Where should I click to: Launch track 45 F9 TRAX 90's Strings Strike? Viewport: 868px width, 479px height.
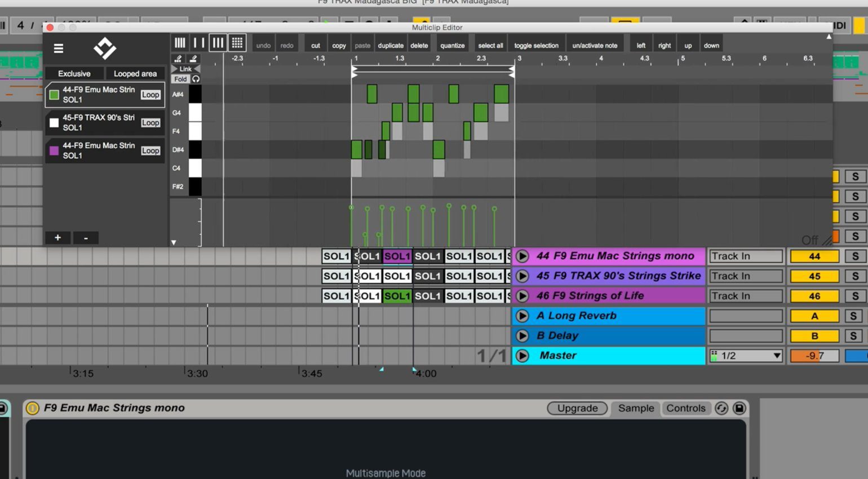pos(522,276)
